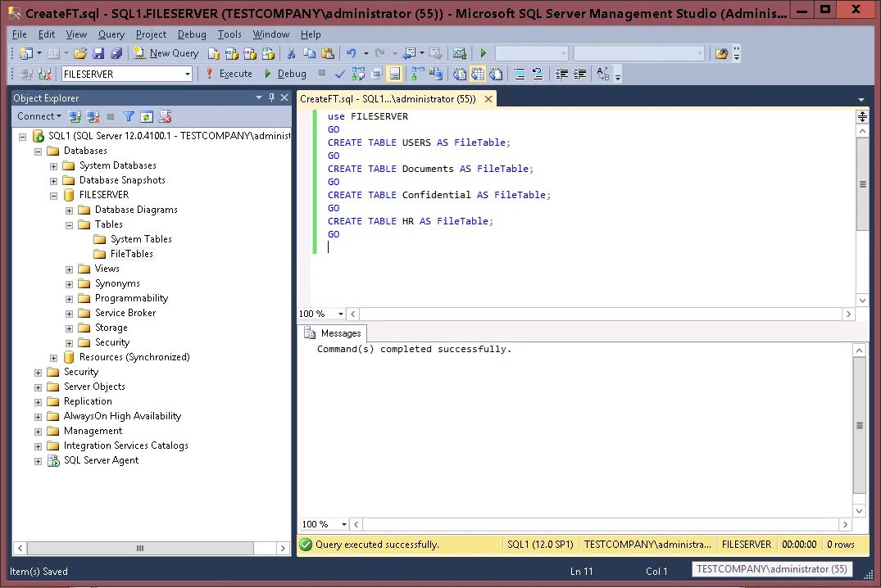
Task: Select the FileTables folder in tree
Action: 131,254
